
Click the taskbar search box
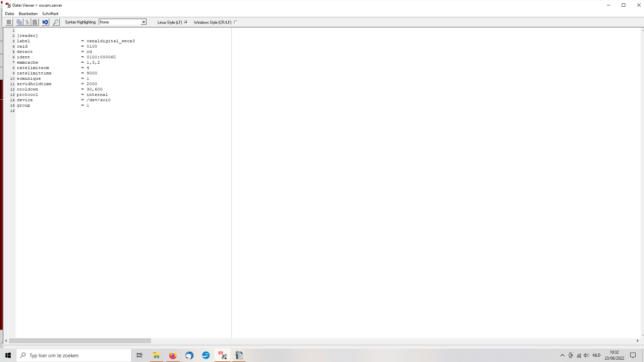pyautogui.click(x=74, y=355)
